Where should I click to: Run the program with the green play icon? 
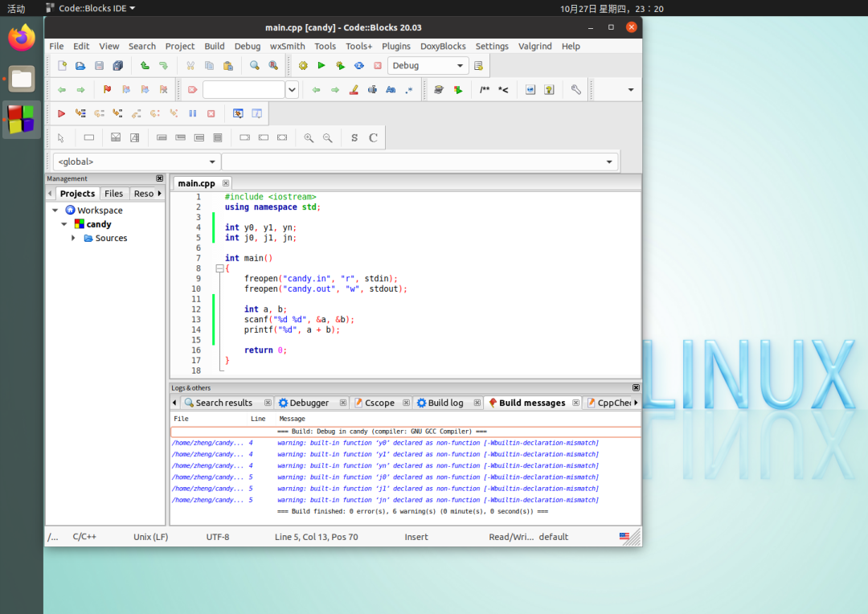(321, 65)
